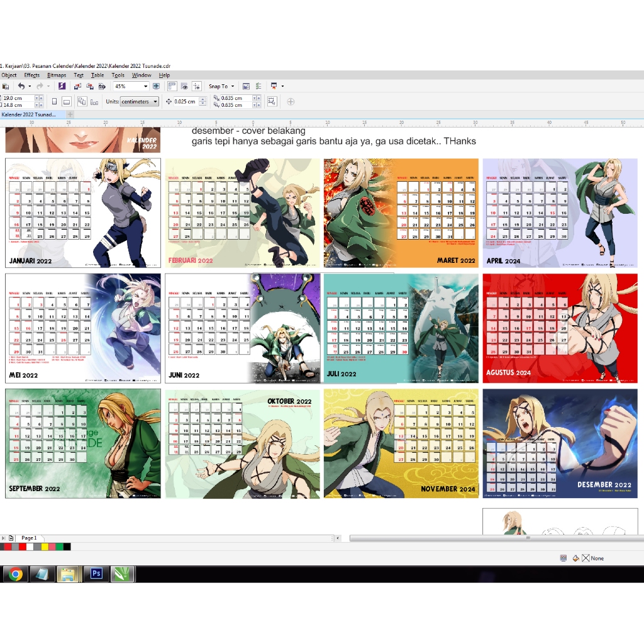Open the zoom level 45% dropdown
Image resolution: width=644 pixels, height=644 pixels.
click(145, 86)
